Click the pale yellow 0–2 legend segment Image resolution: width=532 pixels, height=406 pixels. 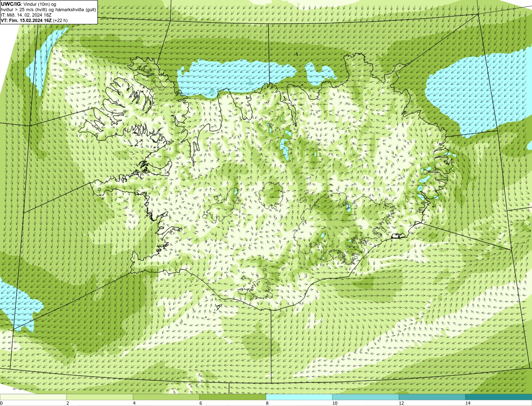33,397
